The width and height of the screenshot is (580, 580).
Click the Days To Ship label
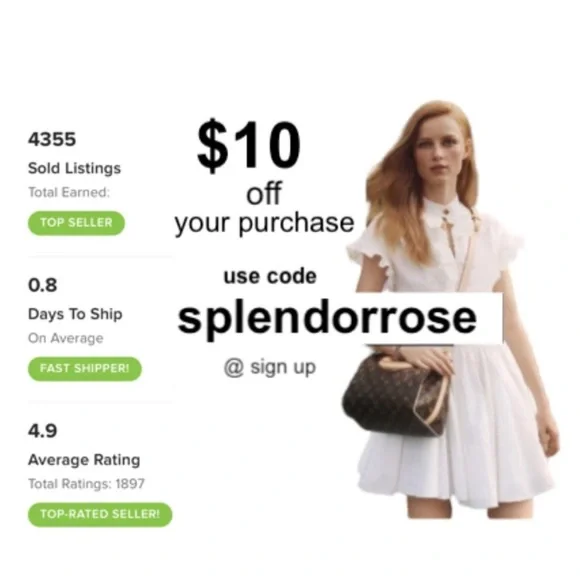[75, 314]
